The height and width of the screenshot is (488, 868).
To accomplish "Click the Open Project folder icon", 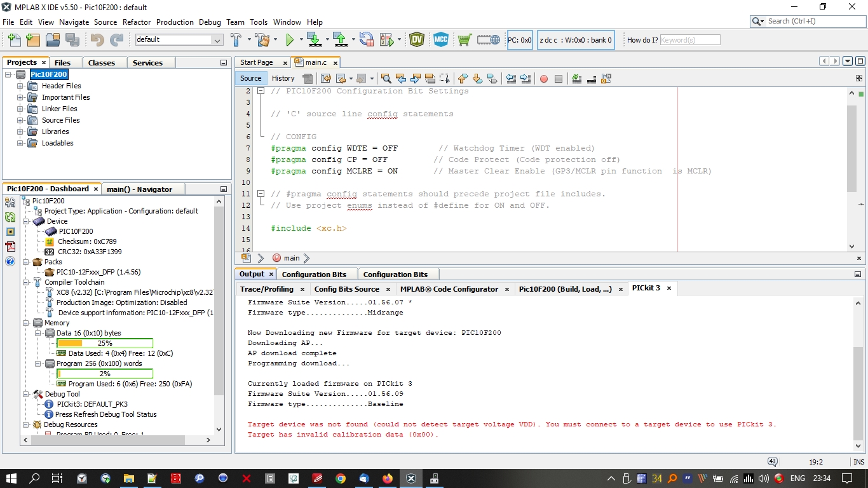I will point(53,40).
